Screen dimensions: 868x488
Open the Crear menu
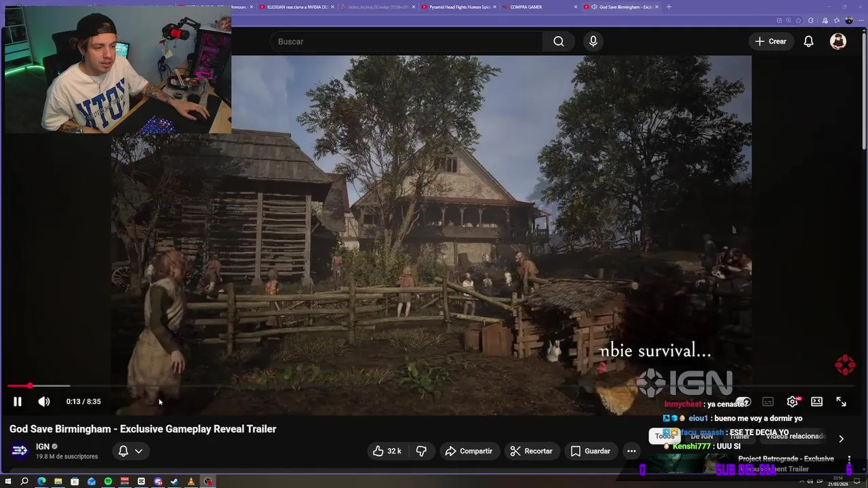(x=770, y=41)
